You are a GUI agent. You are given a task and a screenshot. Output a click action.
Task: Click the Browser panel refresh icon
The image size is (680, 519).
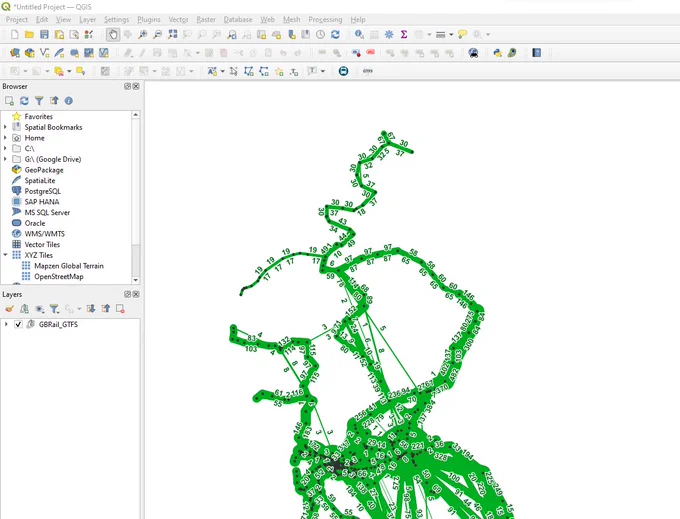click(24, 101)
